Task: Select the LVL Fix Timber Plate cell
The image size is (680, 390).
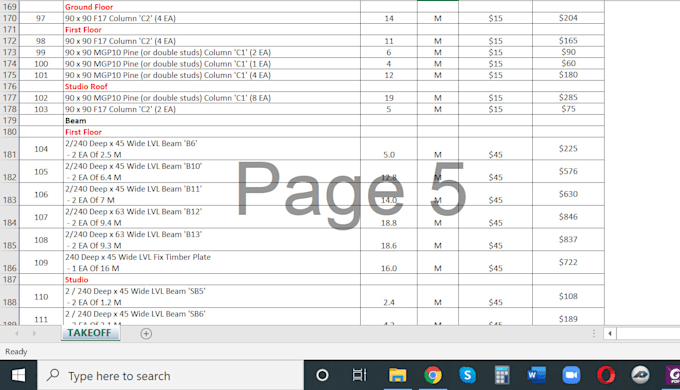Action: [x=212, y=262]
